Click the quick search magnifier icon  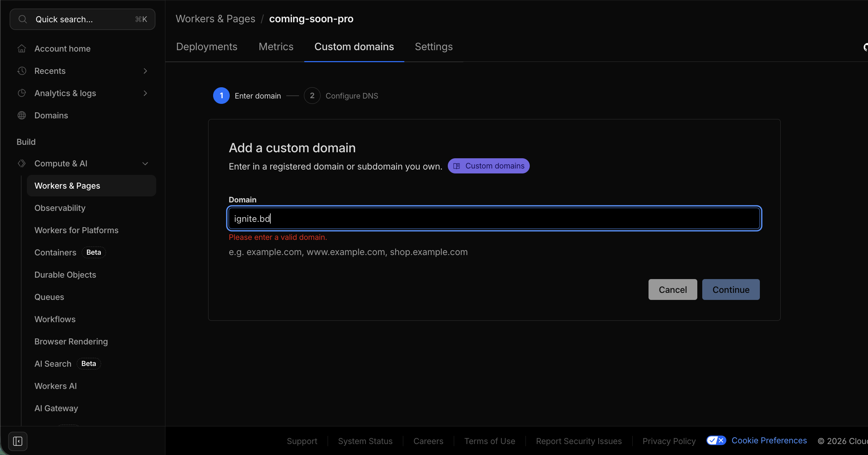pos(22,19)
